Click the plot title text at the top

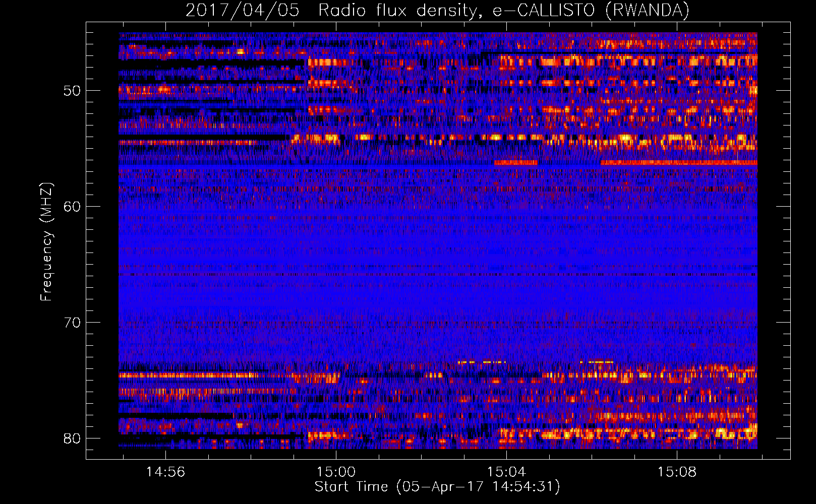click(437, 10)
